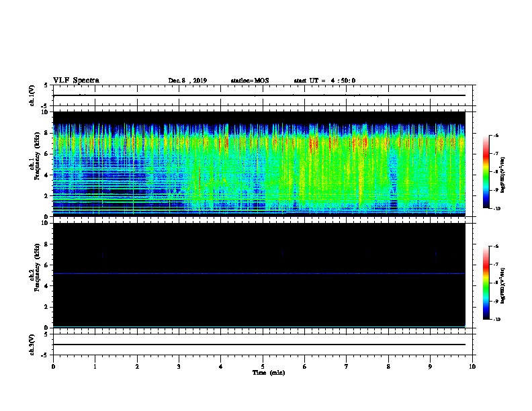Click the ch.1 voltage trace line
532x411 pixels.
click(259, 95)
